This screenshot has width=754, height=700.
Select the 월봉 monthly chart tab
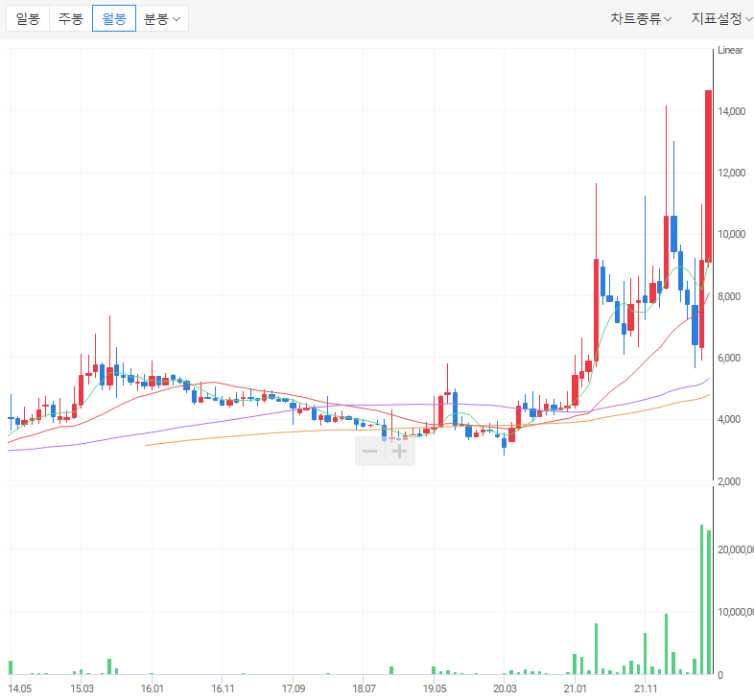click(x=114, y=19)
